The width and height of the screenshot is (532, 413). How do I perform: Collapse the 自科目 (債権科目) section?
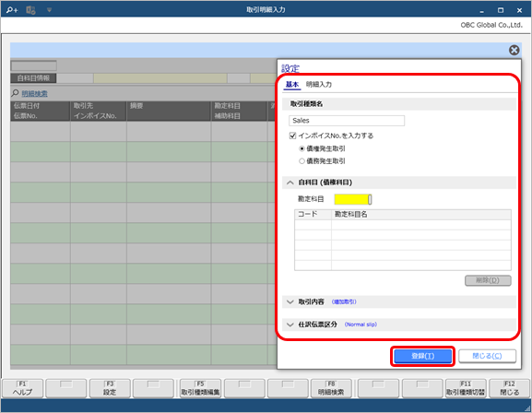click(290, 183)
